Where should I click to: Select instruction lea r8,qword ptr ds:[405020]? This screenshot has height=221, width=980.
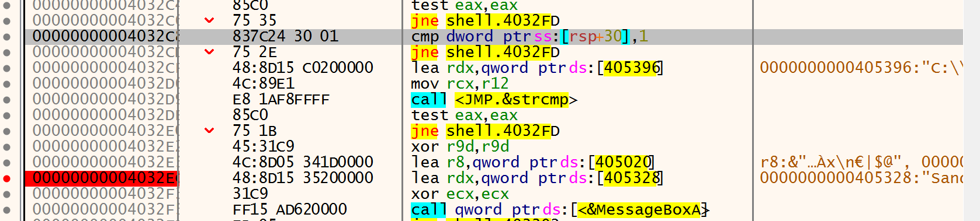coord(533,162)
